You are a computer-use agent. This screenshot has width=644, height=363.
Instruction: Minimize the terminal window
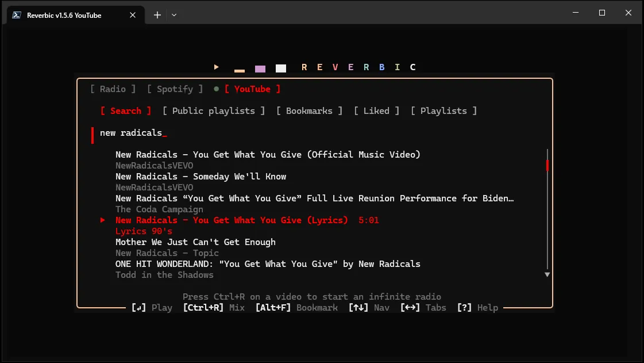(576, 13)
